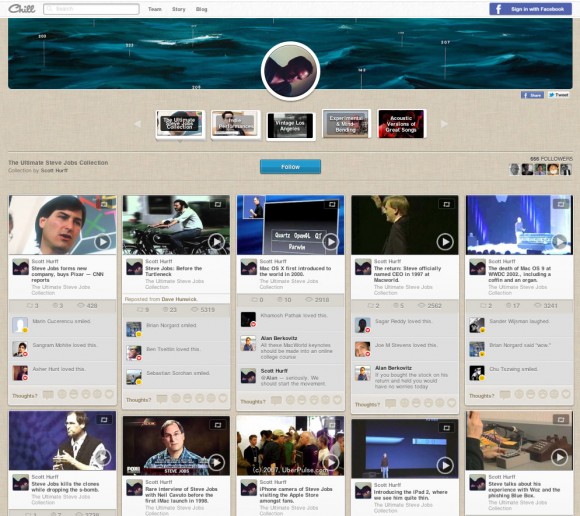The image size is (580, 516).
Task: Sign in with Facebook
Action: coord(530,9)
